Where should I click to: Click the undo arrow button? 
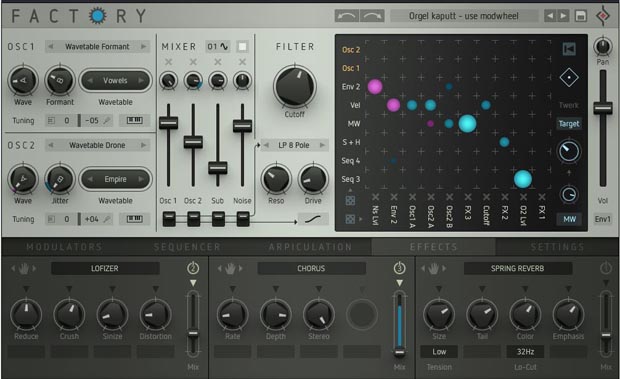347,16
